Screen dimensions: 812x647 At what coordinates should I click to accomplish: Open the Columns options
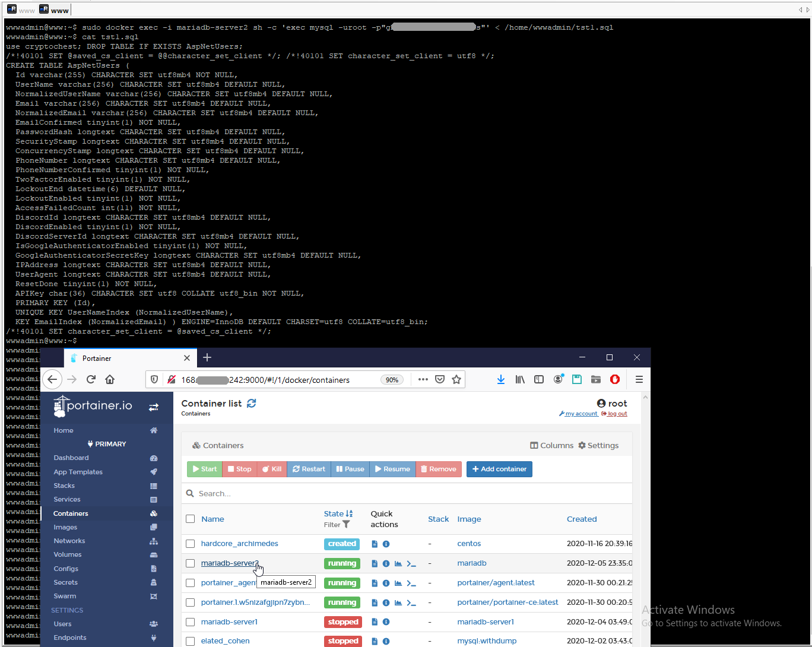(552, 445)
